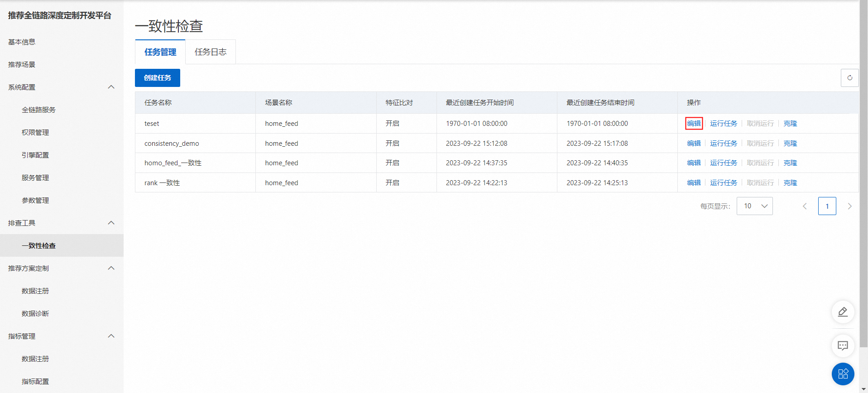The image size is (868, 393).
Task: Click 运行任务 for rank 一致性 task
Action: tap(724, 182)
